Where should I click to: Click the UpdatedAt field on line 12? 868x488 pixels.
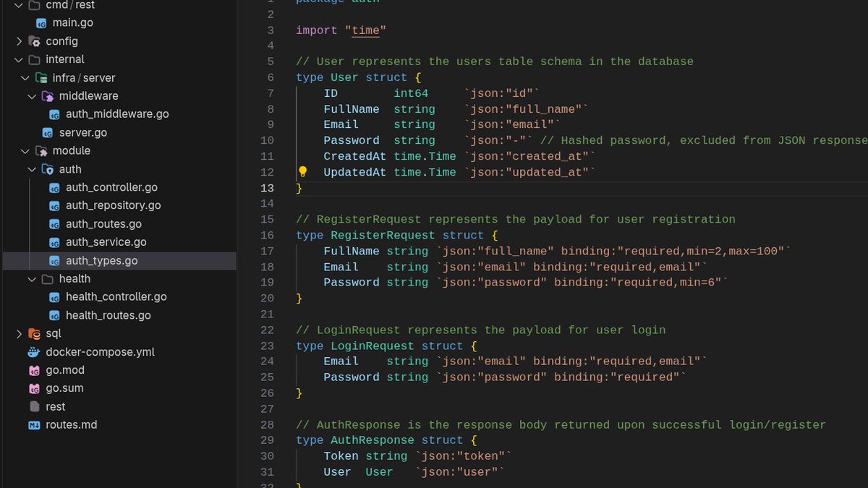(354, 172)
